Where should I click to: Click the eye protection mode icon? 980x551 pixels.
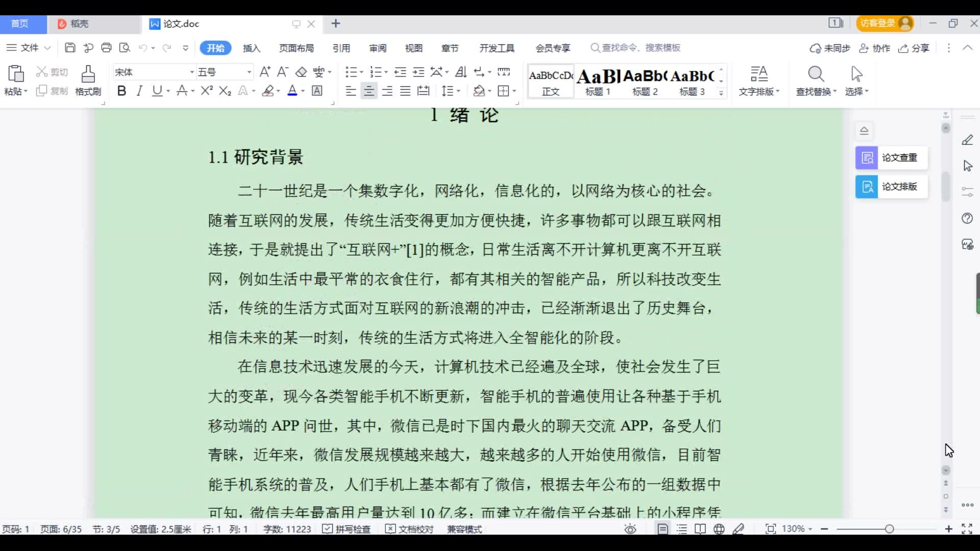click(x=630, y=529)
